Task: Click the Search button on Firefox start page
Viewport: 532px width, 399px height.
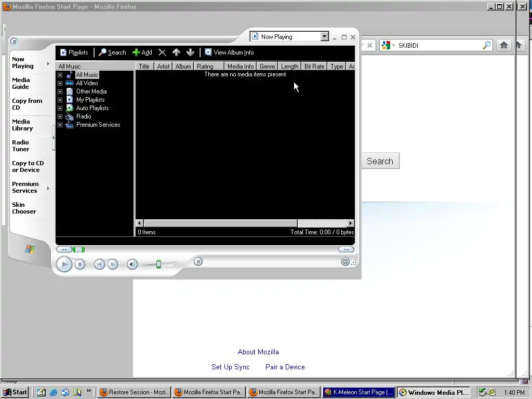Action: click(380, 161)
